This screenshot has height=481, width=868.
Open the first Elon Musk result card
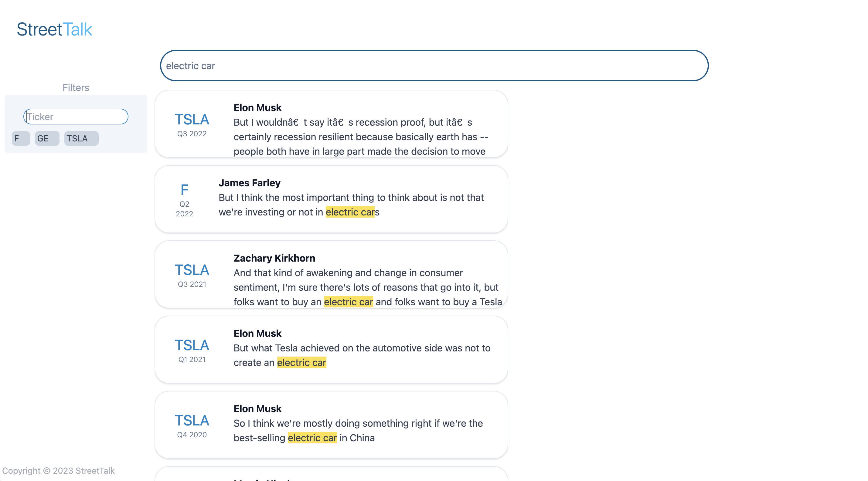331,124
